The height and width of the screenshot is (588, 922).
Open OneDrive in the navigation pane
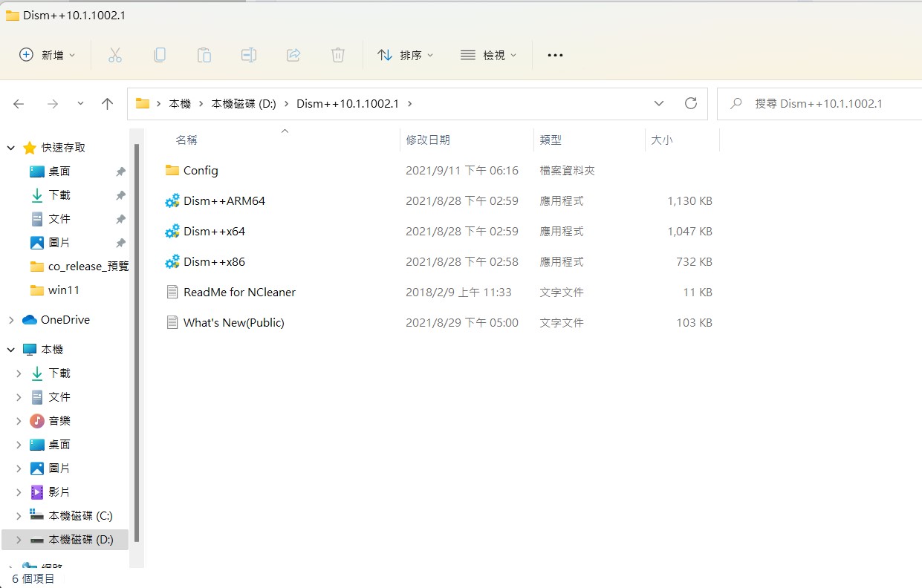(65, 319)
